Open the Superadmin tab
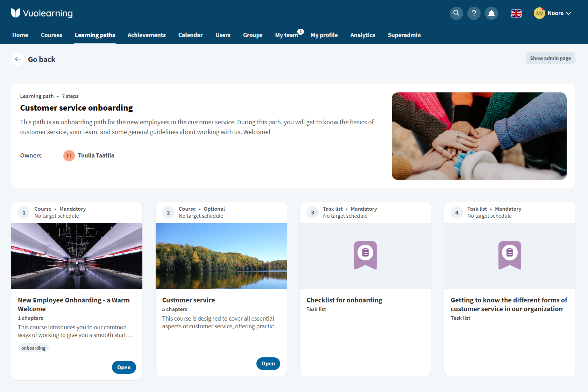The width and height of the screenshot is (588, 392). coord(404,35)
